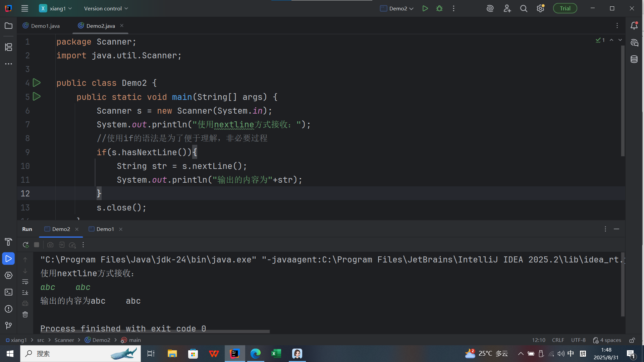Screen dimensions: 644x362
Task: Expand the xiang1 project dropdown
Action: pyautogui.click(x=57, y=8)
